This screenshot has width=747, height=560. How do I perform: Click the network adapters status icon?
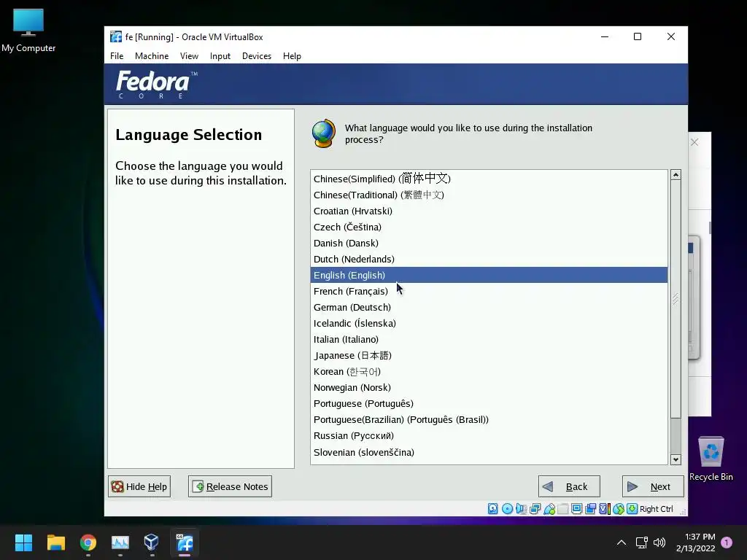tap(535, 509)
